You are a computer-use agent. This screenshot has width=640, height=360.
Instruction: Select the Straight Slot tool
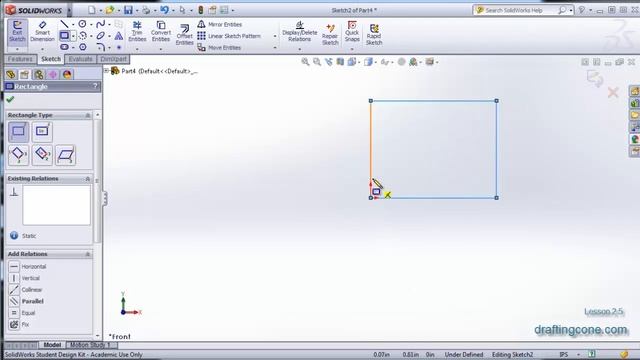tap(64, 47)
